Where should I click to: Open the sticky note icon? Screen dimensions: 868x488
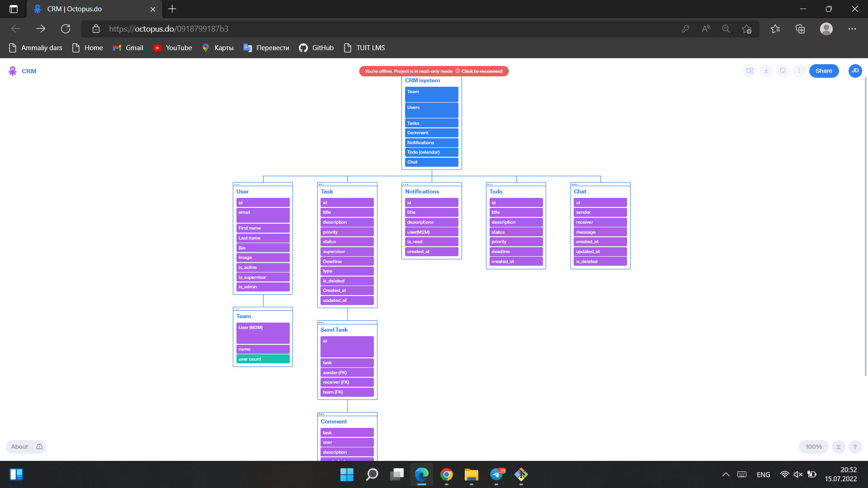[x=783, y=71]
